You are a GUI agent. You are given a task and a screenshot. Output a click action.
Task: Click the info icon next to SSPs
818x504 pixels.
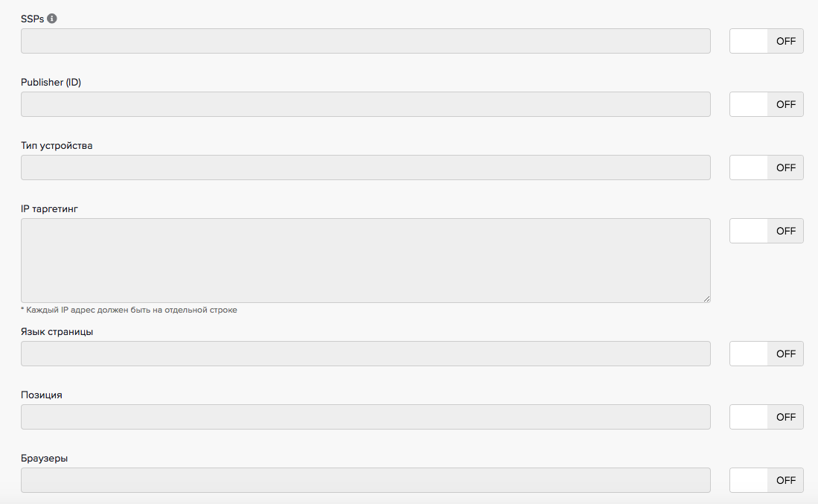[52, 19]
